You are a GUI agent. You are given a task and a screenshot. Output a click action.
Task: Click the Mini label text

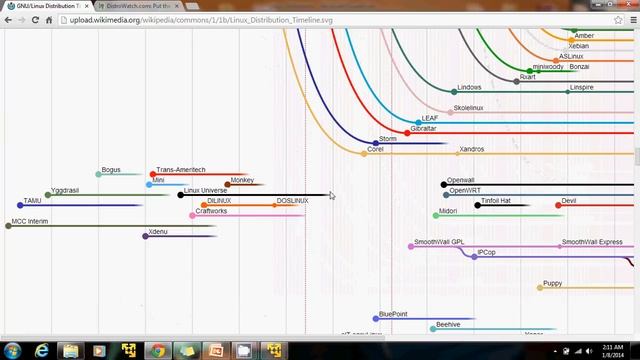[158, 180]
